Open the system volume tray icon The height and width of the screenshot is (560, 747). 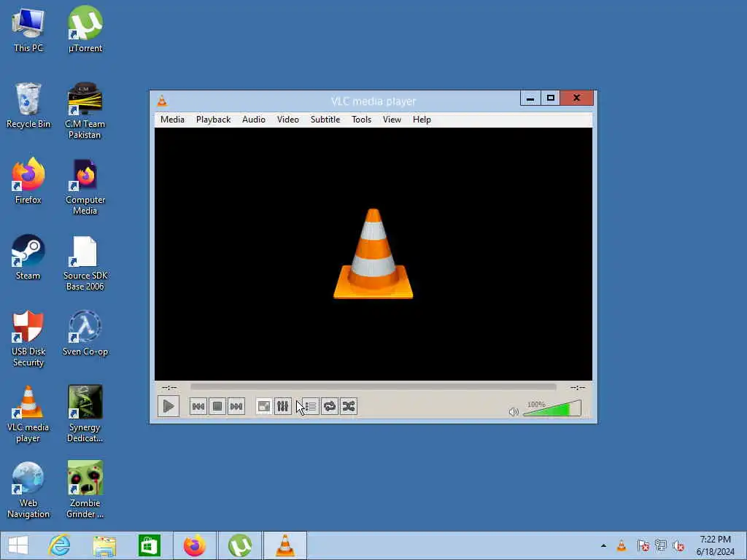tap(679, 545)
